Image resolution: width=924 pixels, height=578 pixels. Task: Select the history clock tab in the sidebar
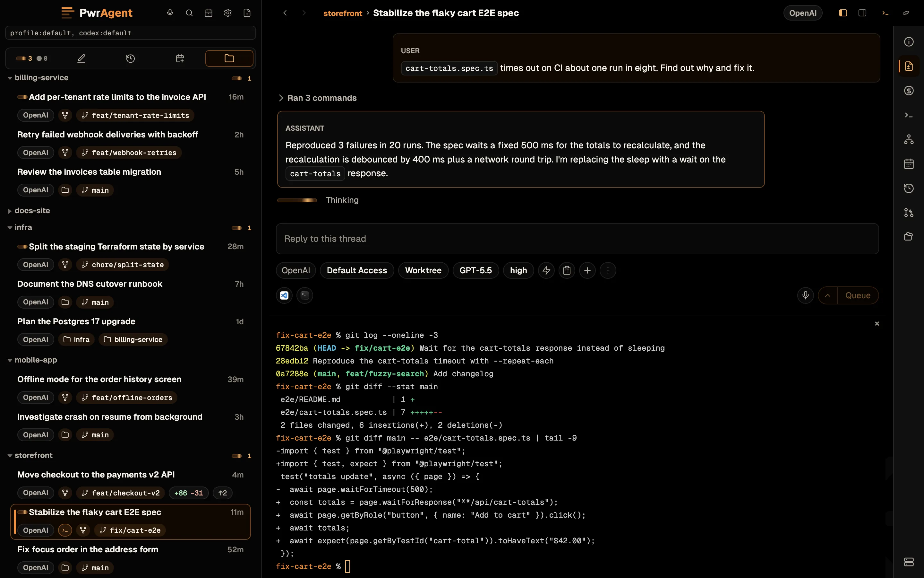(131, 58)
